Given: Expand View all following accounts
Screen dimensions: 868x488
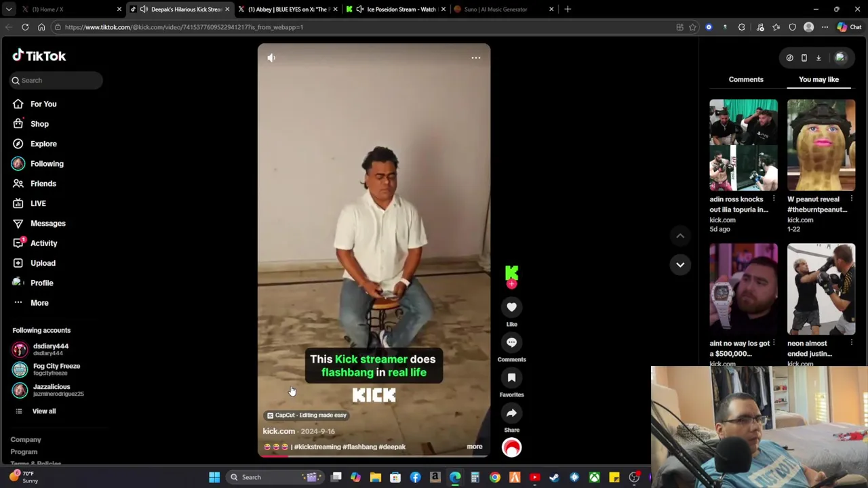Looking at the screenshot, I should point(44,411).
